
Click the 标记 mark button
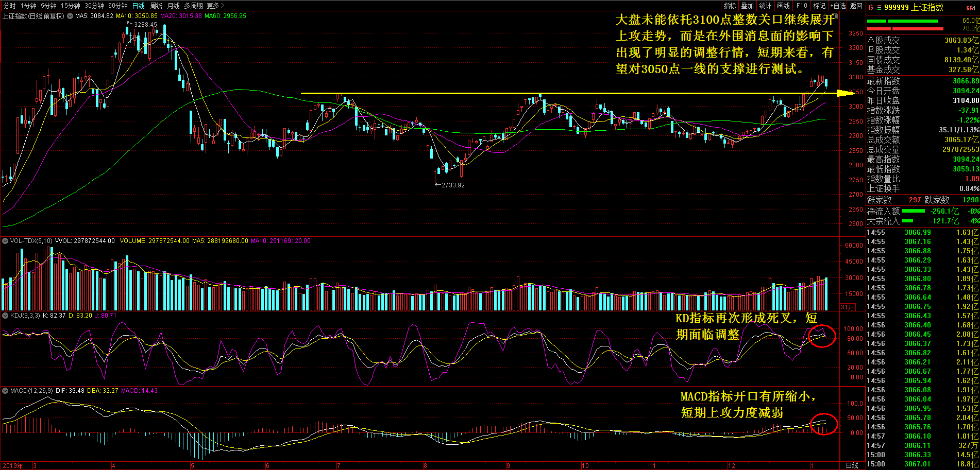819,6
